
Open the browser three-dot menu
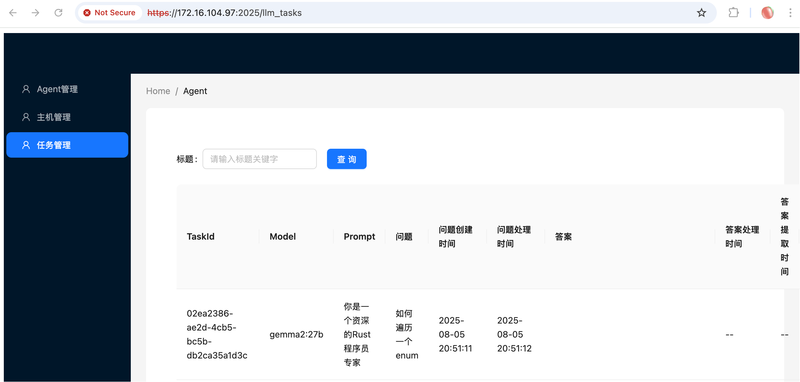789,13
